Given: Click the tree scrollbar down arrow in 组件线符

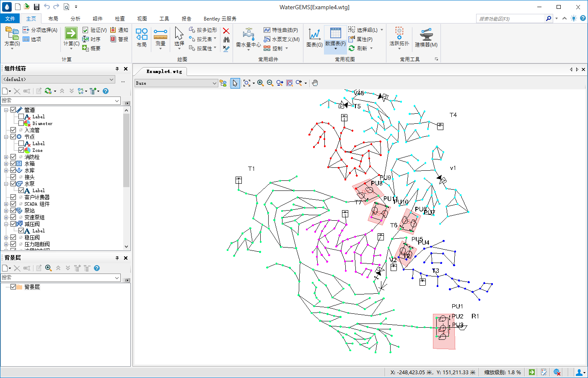Looking at the screenshot, I should (x=127, y=247).
